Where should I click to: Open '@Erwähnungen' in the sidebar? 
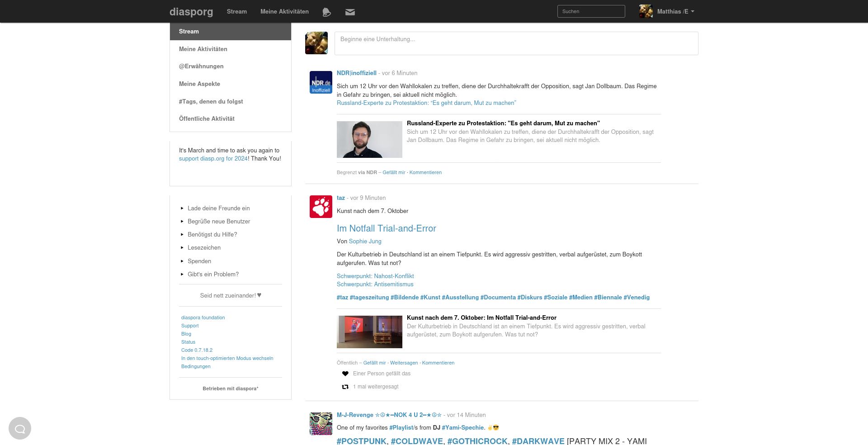pos(201,66)
